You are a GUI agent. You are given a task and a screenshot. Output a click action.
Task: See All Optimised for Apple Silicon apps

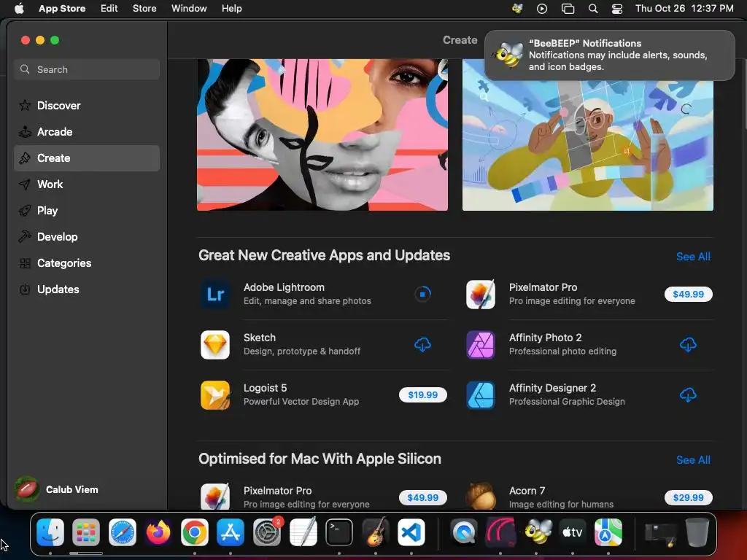[693, 460]
